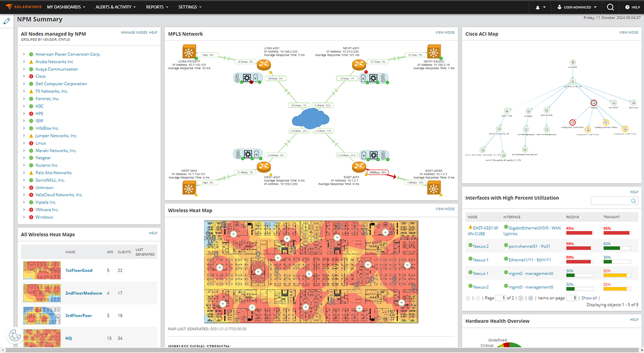Click View Mode in Cisco ACI Map
The width and height of the screenshot is (644, 353).
coord(628,33)
